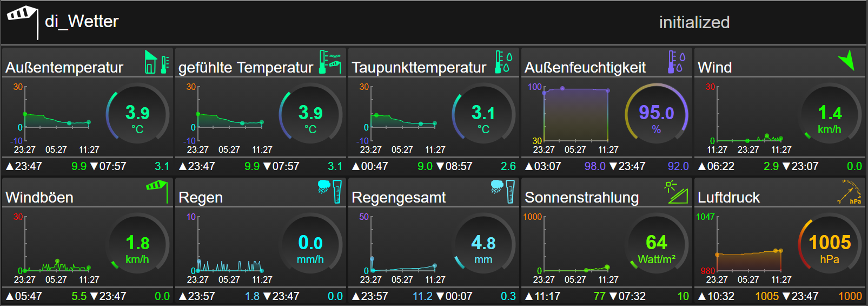The image size is (868, 306).
Task: Open the Außentemperatur 3.9 °C gauge
Action: click(x=137, y=114)
